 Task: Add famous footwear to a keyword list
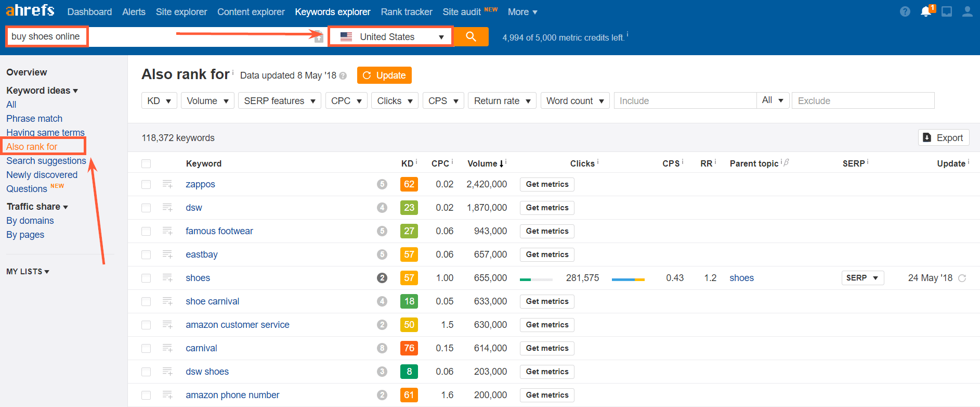(167, 231)
